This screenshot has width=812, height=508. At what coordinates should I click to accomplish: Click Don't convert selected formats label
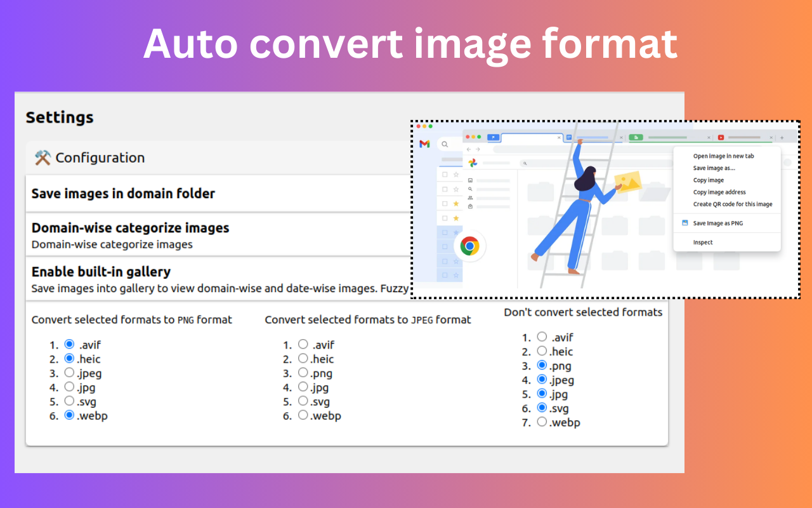point(583,312)
